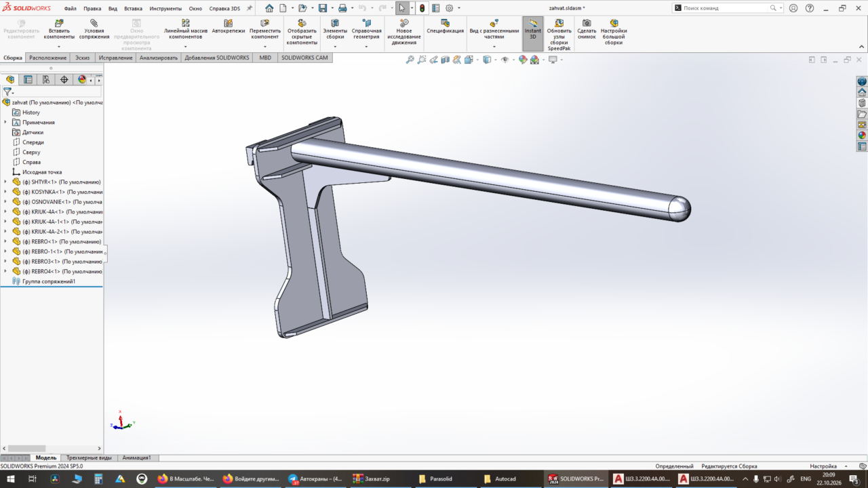868x488 pixels.
Task: Open the ConfigurationManager tab in the left panel
Action: click(x=46, y=79)
